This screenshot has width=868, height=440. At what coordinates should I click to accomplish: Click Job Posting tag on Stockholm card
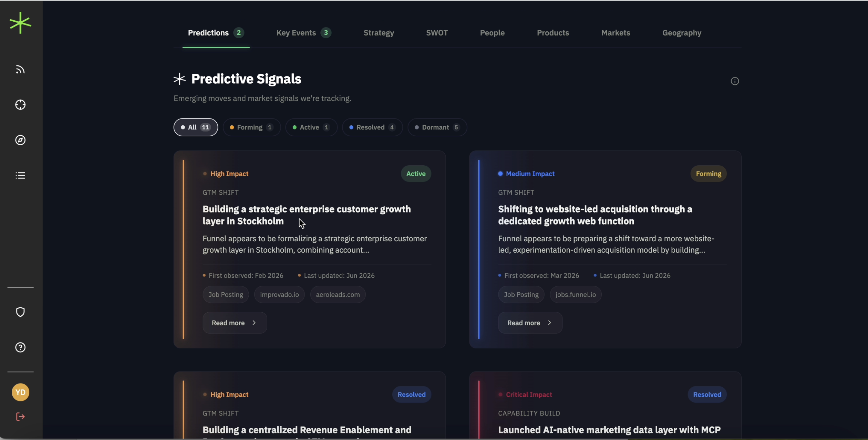tap(226, 295)
